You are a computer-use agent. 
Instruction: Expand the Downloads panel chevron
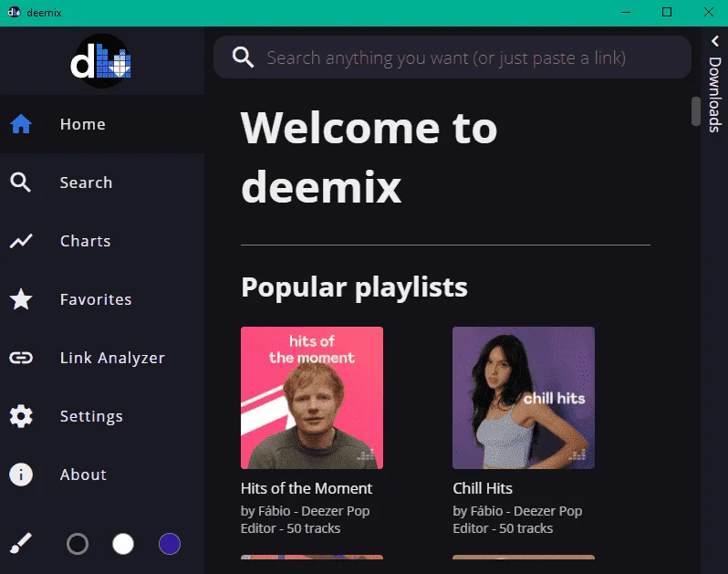[x=715, y=41]
